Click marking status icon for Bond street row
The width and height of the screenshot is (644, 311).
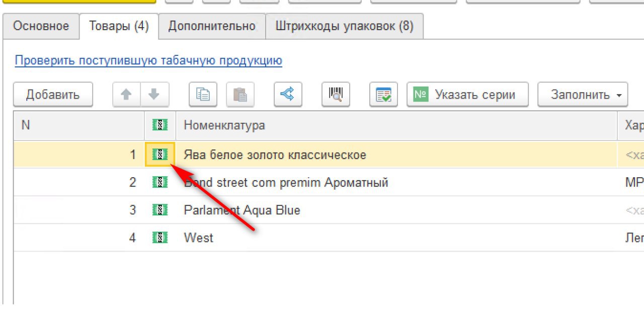point(160,182)
